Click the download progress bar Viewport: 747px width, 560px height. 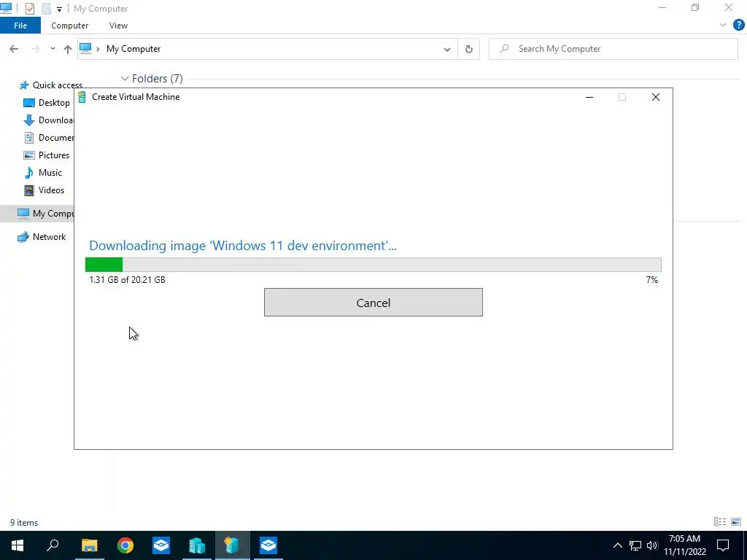[373, 264]
